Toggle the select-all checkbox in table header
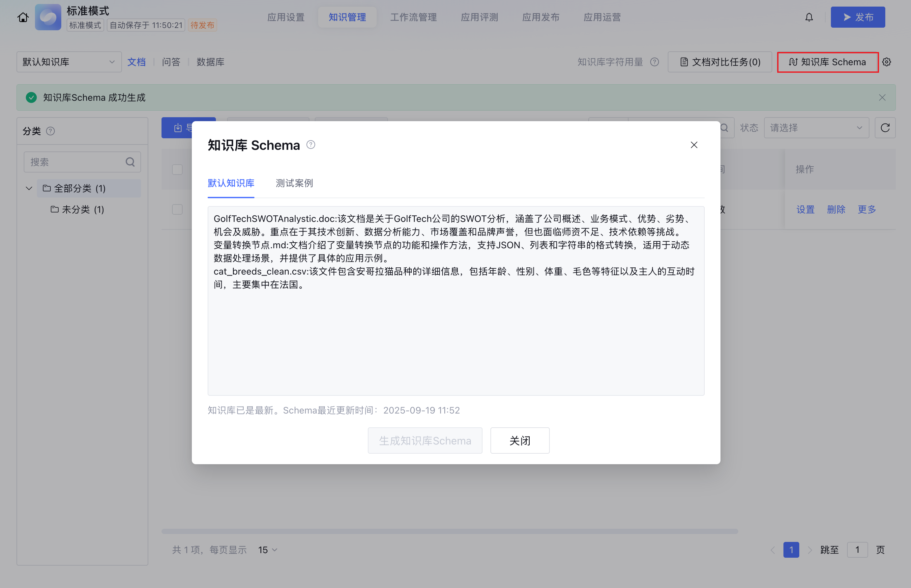911x588 pixels. (177, 170)
